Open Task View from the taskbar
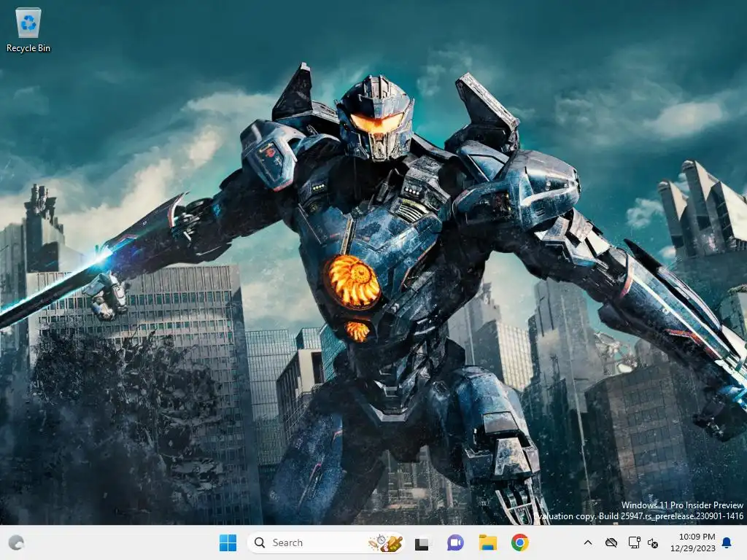This screenshot has width=747, height=560. coord(422,542)
